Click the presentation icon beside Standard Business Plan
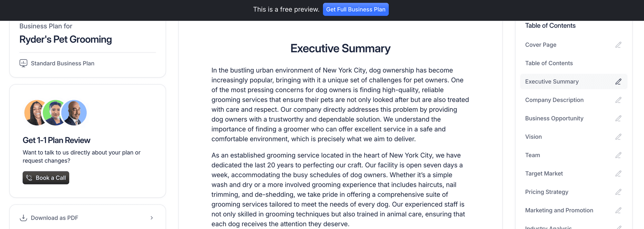Image resolution: width=644 pixels, height=229 pixels. 23,63
